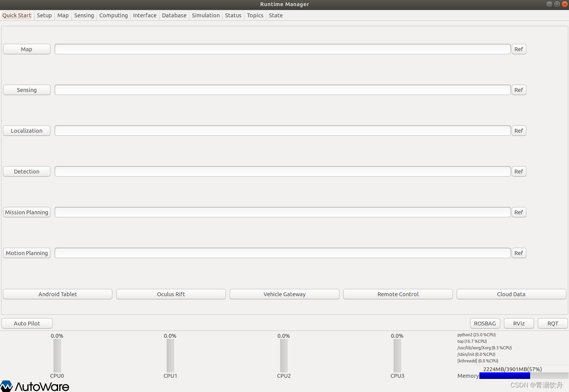Maximize the Runtime Manager window
Viewport: 569px width, 392px height.
[557, 4]
